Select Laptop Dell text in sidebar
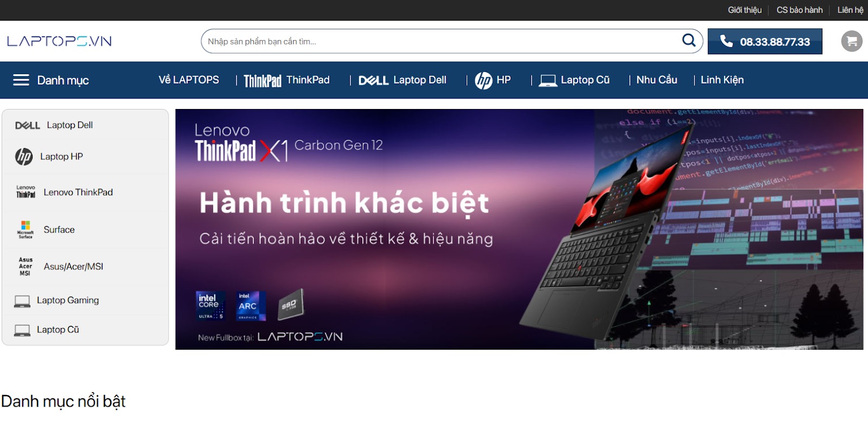The height and width of the screenshot is (431, 868). pyautogui.click(x=69, y=125)
